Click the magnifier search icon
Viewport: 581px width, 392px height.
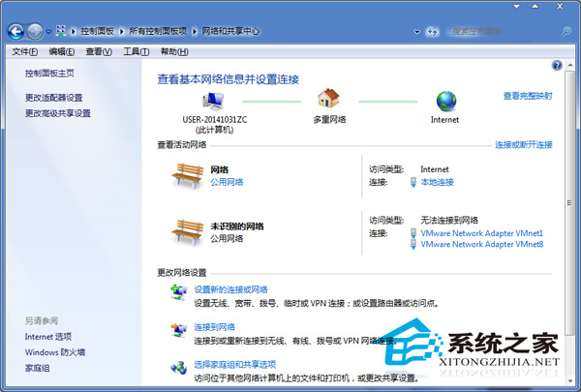(566, 32)
